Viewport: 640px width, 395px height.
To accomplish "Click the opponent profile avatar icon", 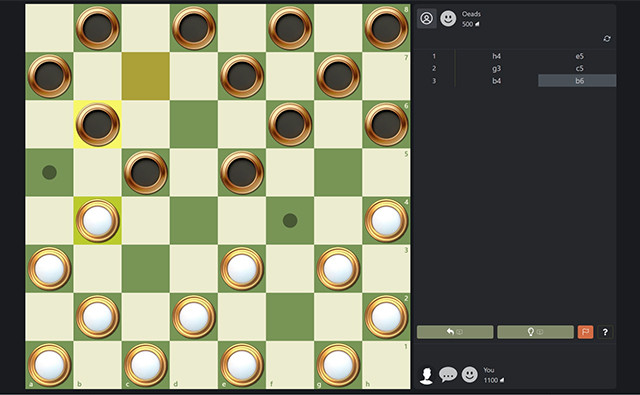I will click(x=427, y=18).
